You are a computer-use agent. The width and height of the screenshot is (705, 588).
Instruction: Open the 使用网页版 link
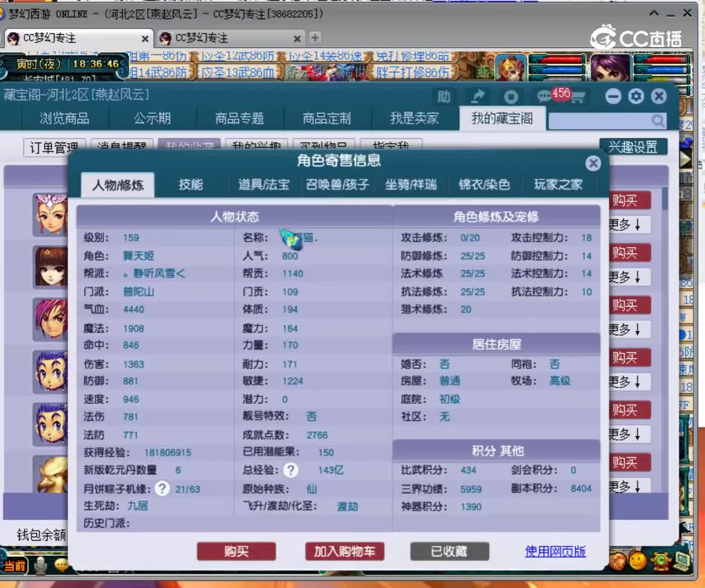pos(555,551)
